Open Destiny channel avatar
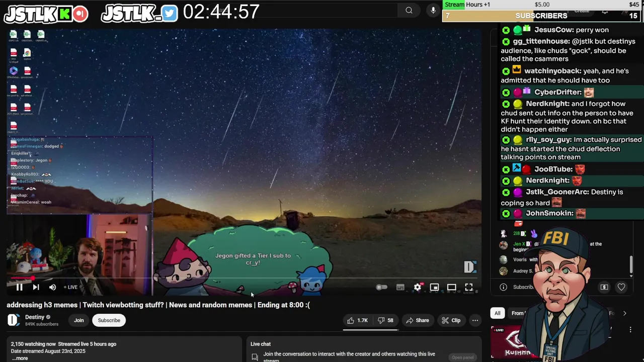This screenshot has width=644, height=362. click(x=14, y=320)
